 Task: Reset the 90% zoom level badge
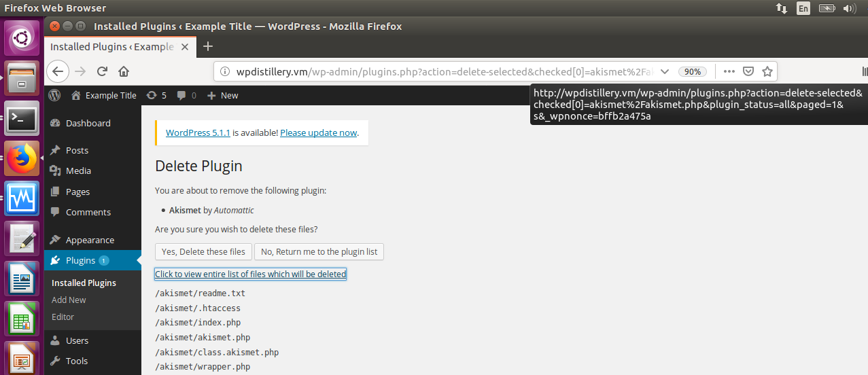pyautogui.click(x=693, y=71)
